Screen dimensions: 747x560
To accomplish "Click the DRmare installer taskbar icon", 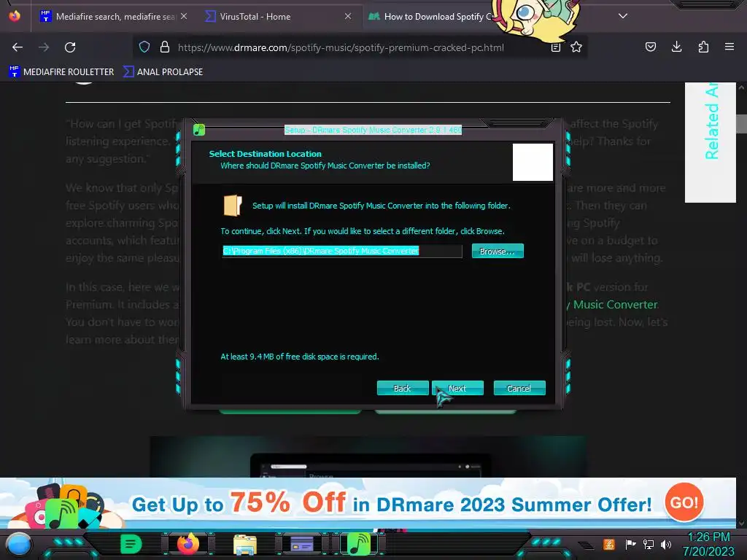I will coord(359,544).
